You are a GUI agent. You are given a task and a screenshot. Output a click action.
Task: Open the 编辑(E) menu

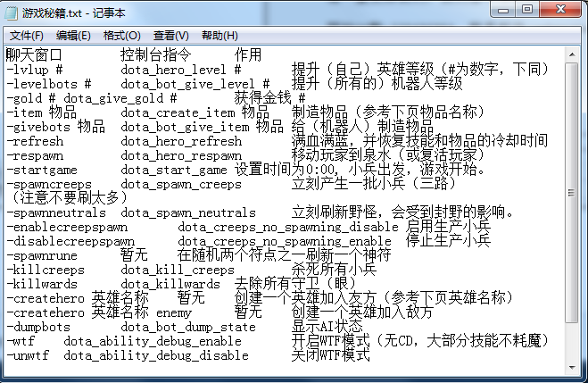pyautogui.click(x=73, y=36)
